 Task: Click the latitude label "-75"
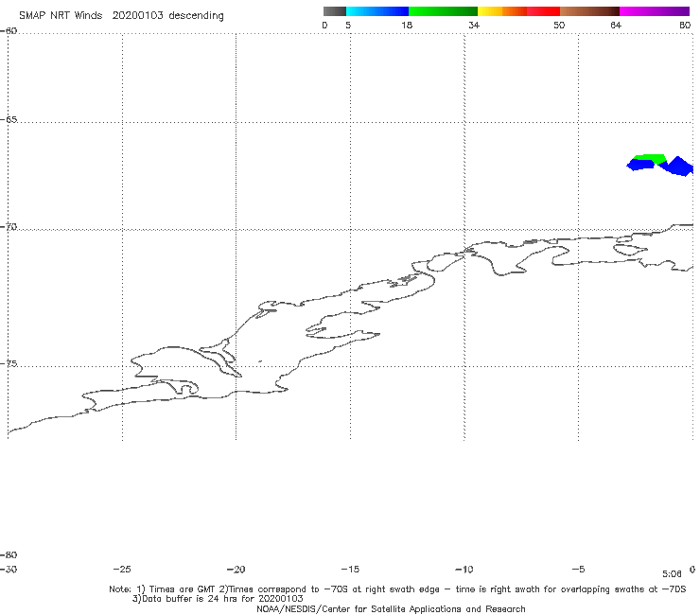[9, 363]
